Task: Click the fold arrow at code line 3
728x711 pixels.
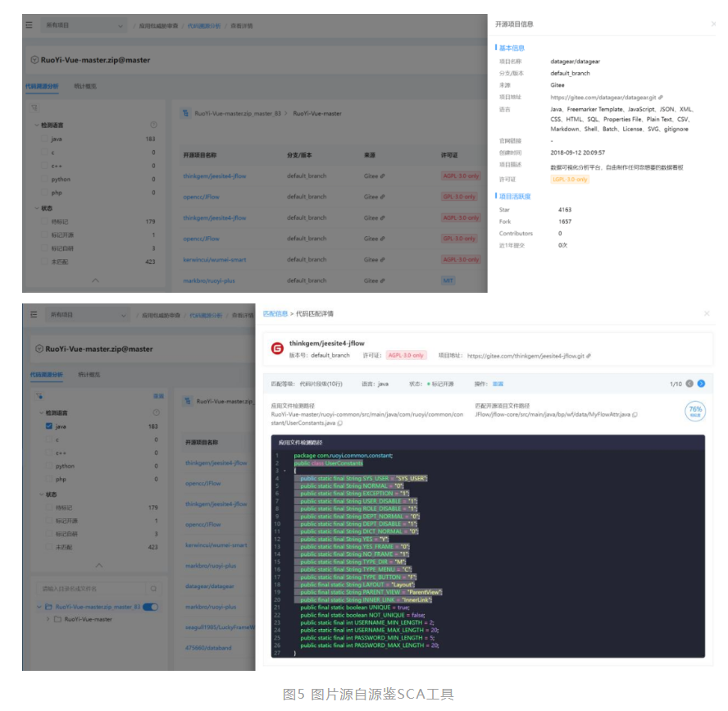Action: point(284,471)
